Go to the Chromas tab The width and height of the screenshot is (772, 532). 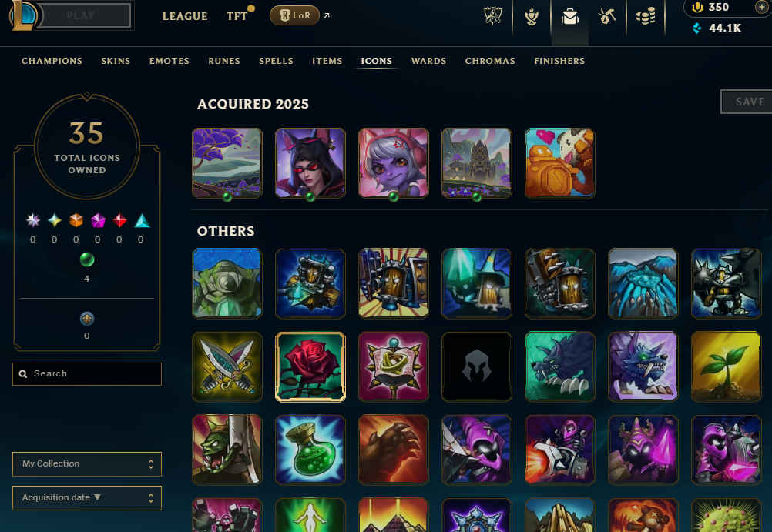tap(490, 61)
